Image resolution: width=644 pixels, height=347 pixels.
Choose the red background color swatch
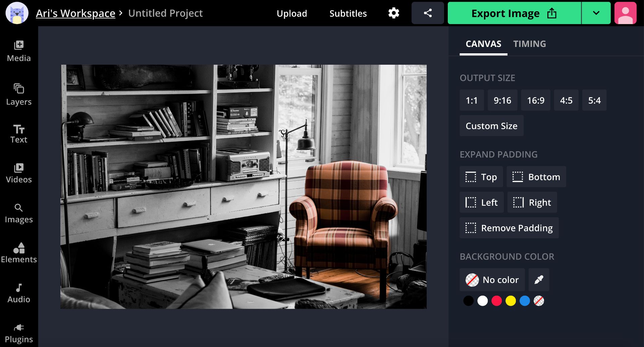(x=496, y=301)
